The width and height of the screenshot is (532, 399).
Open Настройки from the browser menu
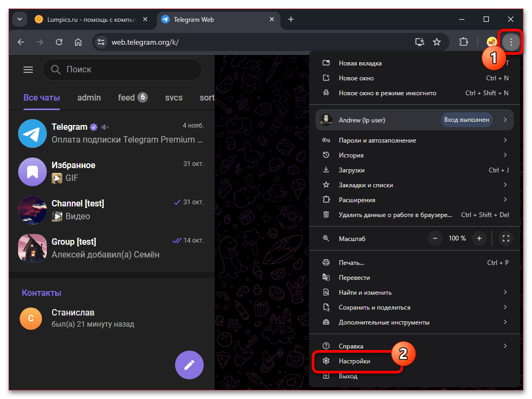[x=355, y=361]
